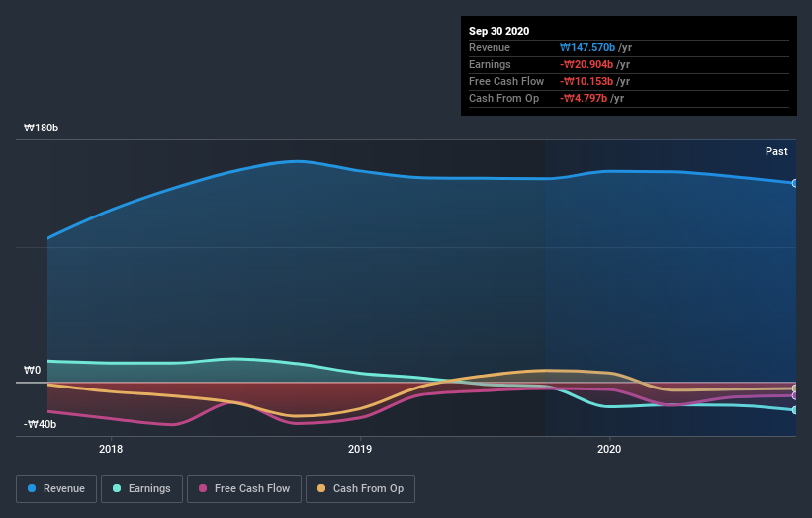This screenshot has height=518, width=812.
Task: Click the ₩147.570b revenue value
Action: (587, 47)
